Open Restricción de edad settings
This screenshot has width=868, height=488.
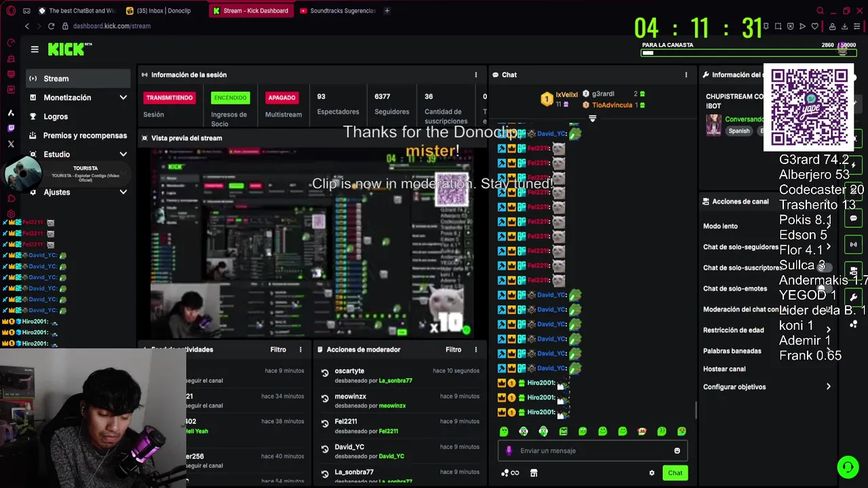click(x=766, y=330)
